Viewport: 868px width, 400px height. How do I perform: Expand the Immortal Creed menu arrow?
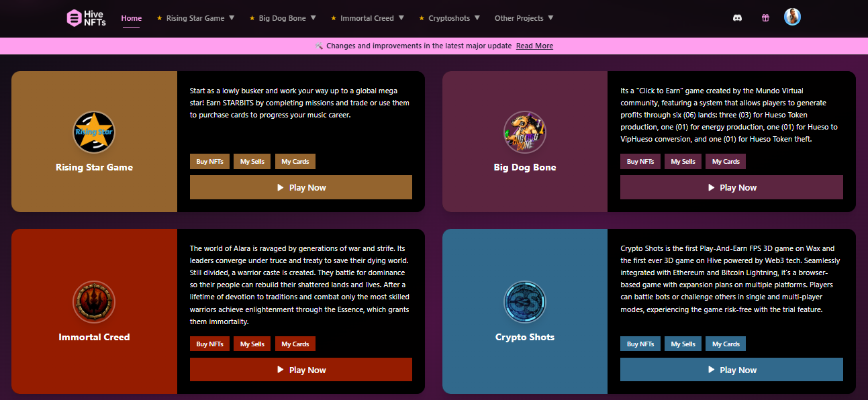pos(401,18)
